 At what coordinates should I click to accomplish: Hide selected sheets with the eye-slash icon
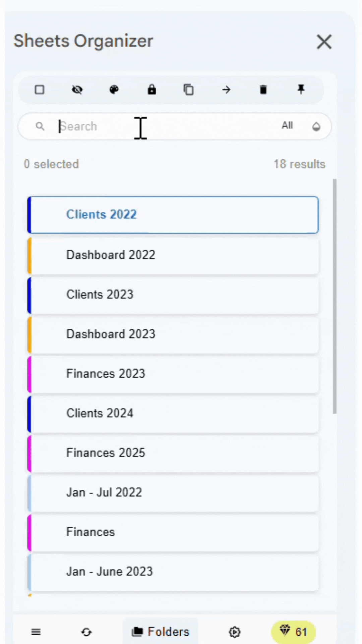77,90
